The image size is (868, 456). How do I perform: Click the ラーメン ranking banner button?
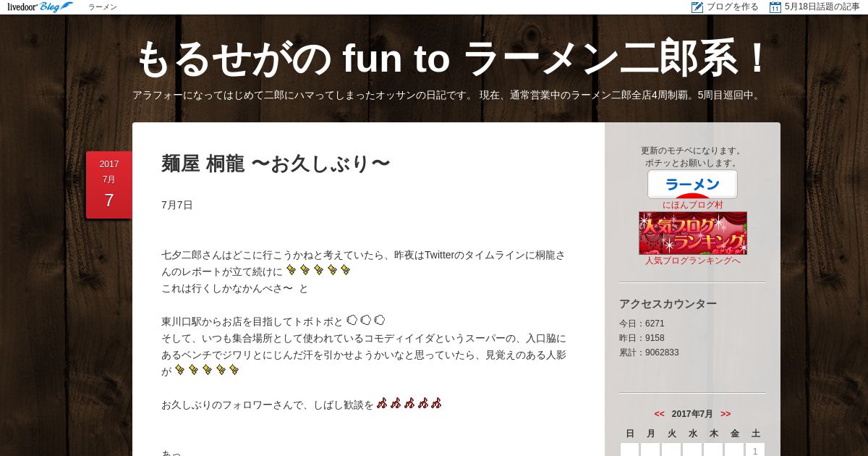(692, 184)
